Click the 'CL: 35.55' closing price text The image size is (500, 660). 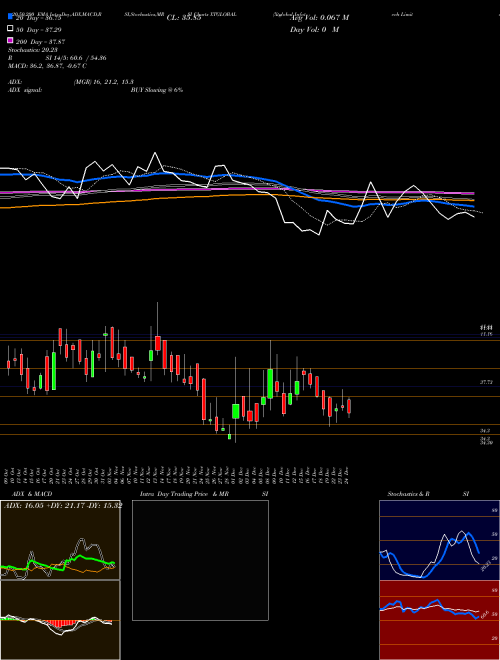(184, 18)
